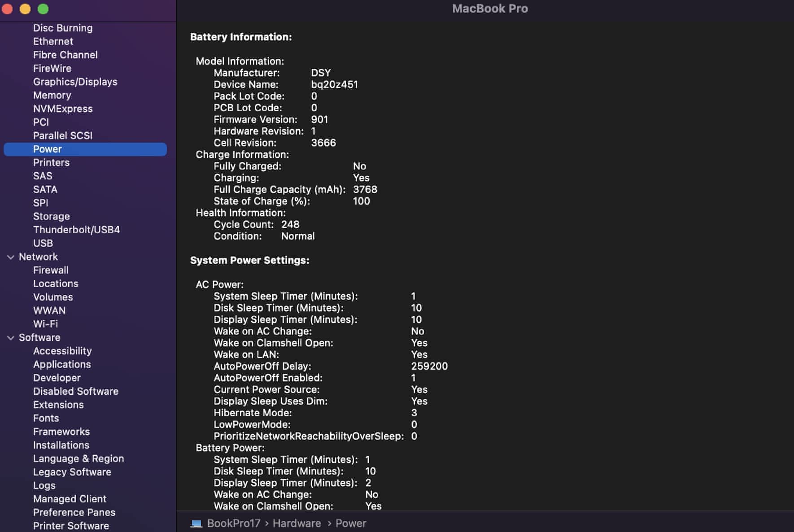Click BookPro17 in the path bar
This screenshot has height=532, width=794.
point(234,523)
